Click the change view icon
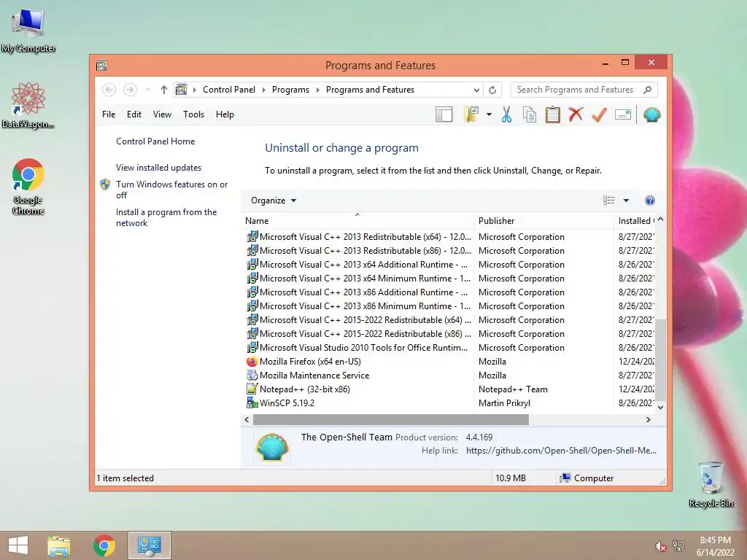 pyautogui.click(x=609, y=201)
